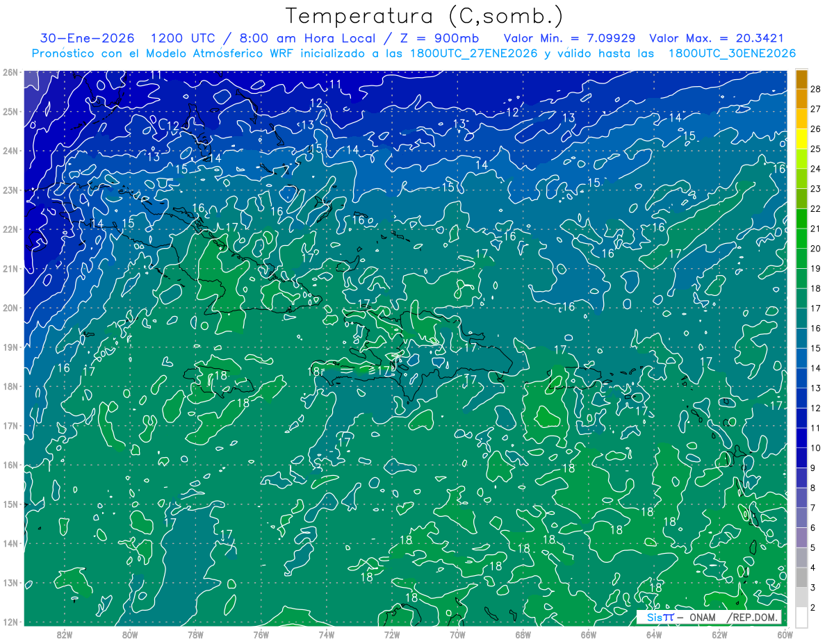Click the "17N" latitude axis label

click(10, 425)
